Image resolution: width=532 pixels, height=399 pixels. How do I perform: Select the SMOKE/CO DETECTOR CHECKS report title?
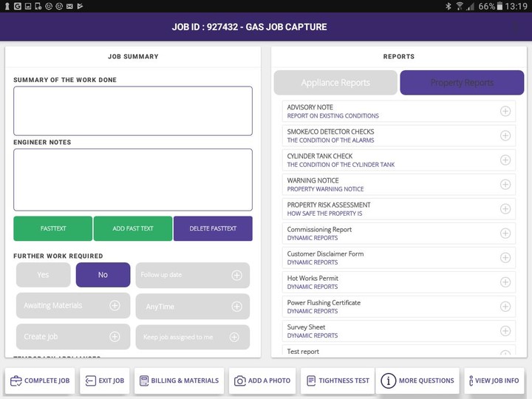(x=330, y=132)
